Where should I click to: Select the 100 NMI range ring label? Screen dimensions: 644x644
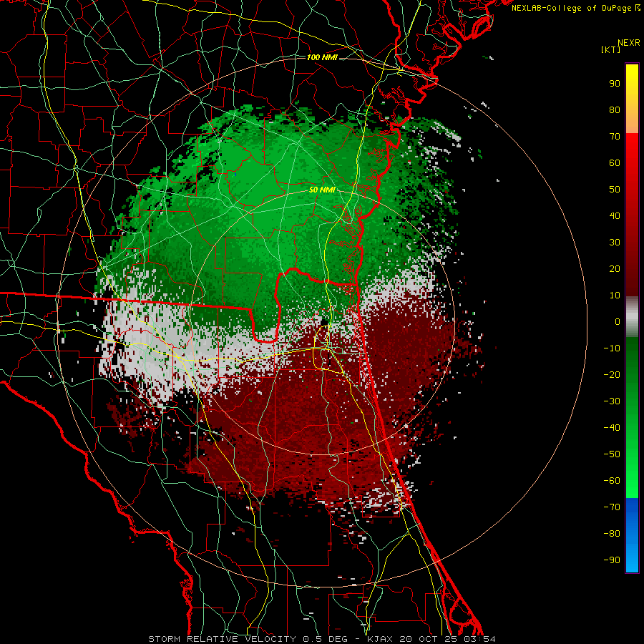[322, 57]
